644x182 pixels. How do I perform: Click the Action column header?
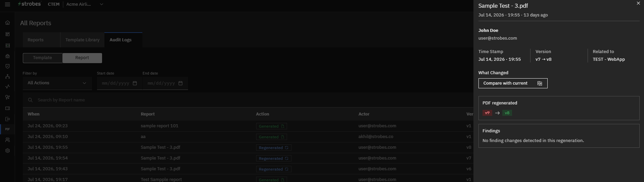(263, 114)
